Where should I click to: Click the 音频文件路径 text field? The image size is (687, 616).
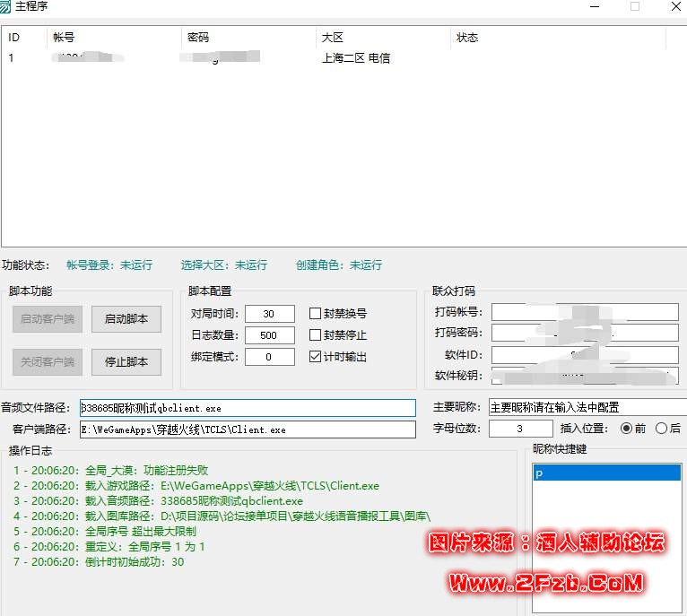point(248,408)
